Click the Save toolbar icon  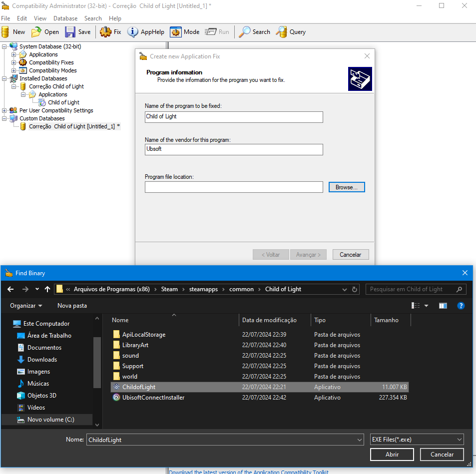click(70, 32)
